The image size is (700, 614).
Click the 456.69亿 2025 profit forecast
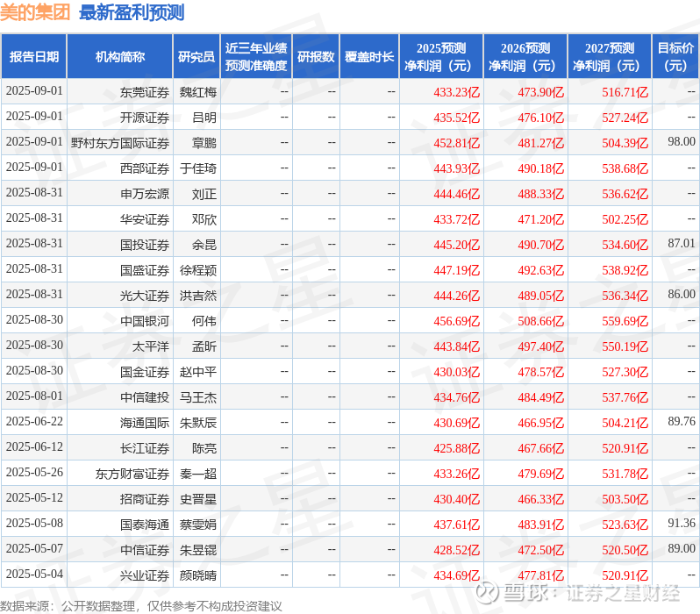[456, 322]
